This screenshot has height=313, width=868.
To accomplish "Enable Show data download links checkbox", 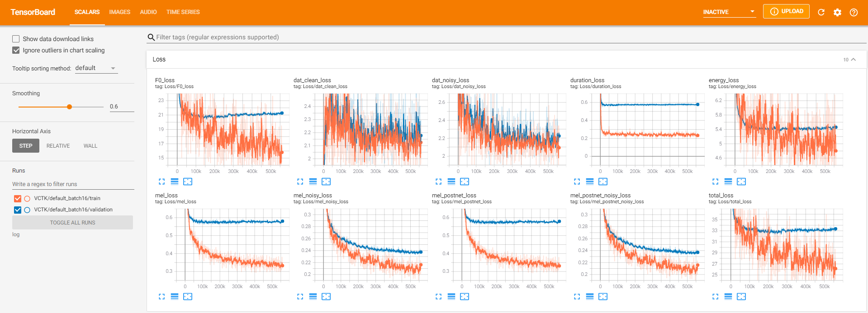I will click(16, 39).
